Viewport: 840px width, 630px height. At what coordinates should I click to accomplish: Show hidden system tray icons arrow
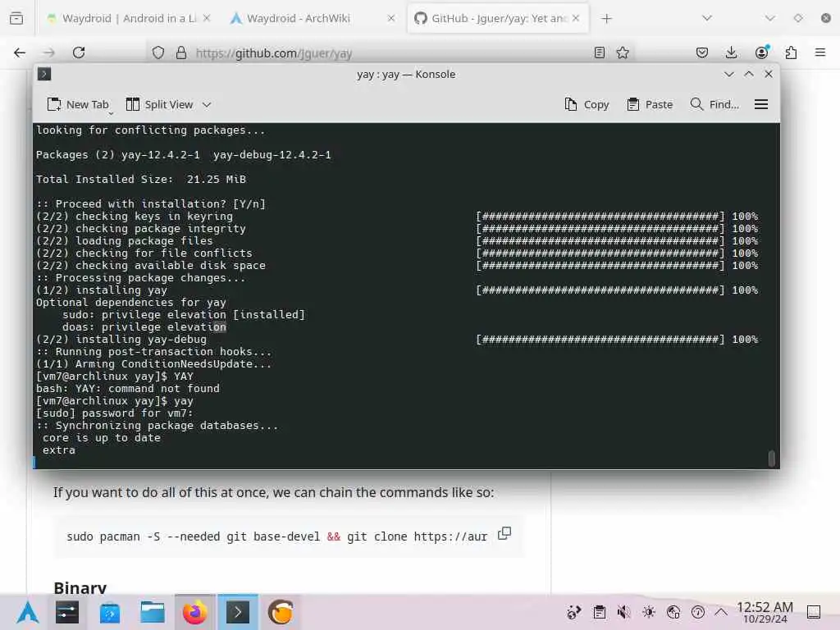[x=721, y=612]
